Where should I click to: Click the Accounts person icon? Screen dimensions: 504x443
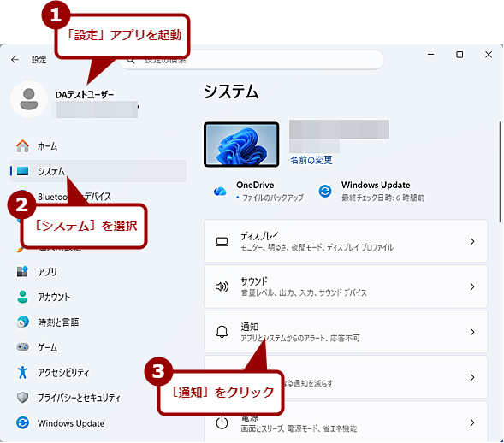tap(22, 297)
